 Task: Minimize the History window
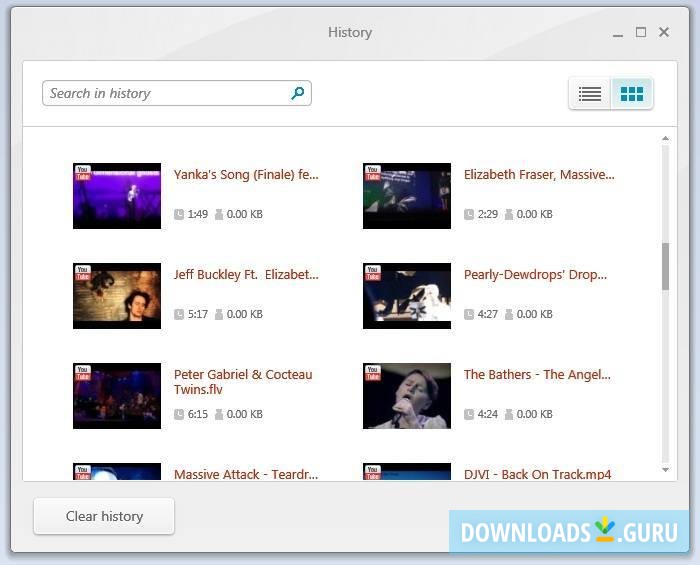point(618,34)
